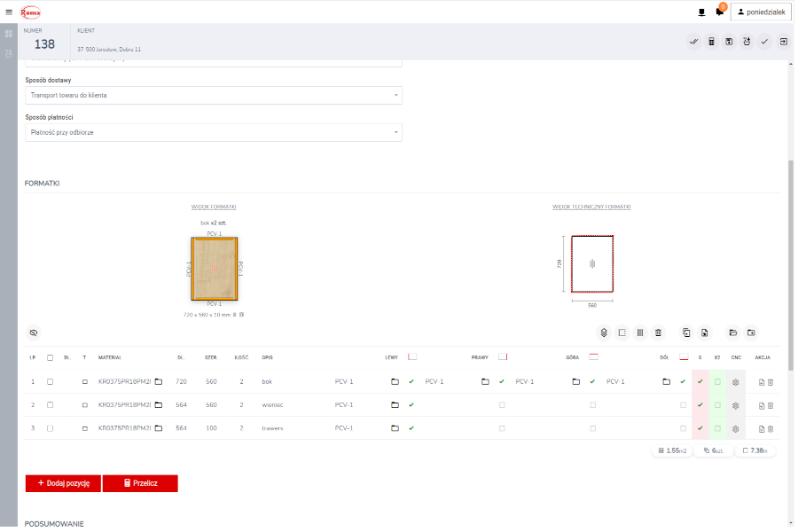Click the trash icon above the table

click(658, 332)
